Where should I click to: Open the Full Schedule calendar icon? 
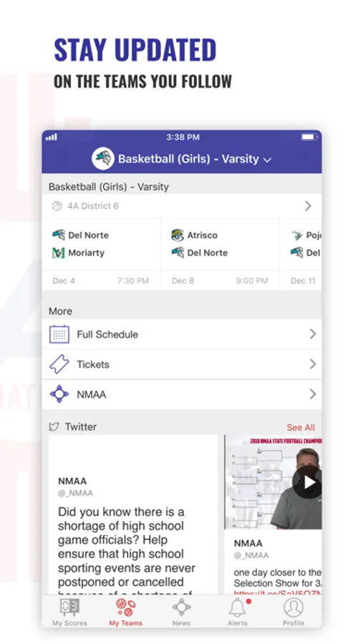59,334
